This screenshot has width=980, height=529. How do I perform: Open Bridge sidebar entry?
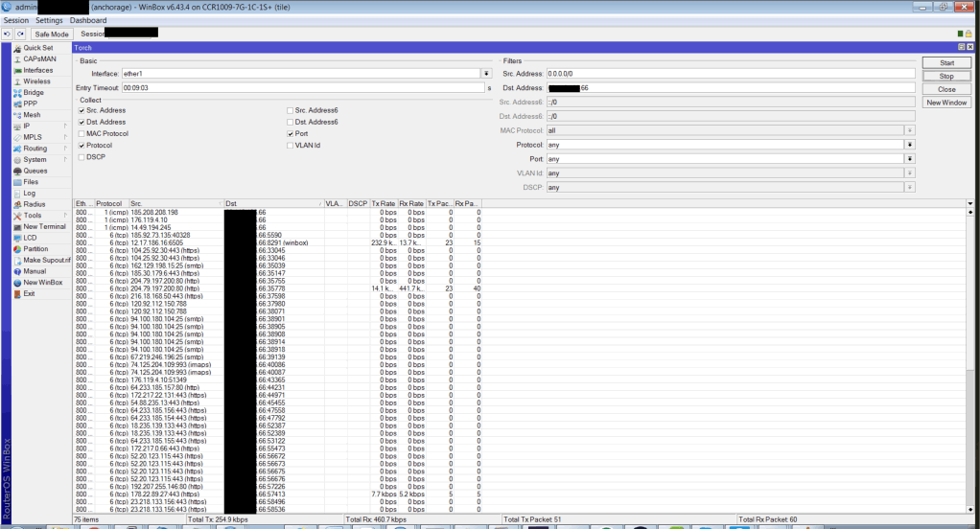[34, 92]
